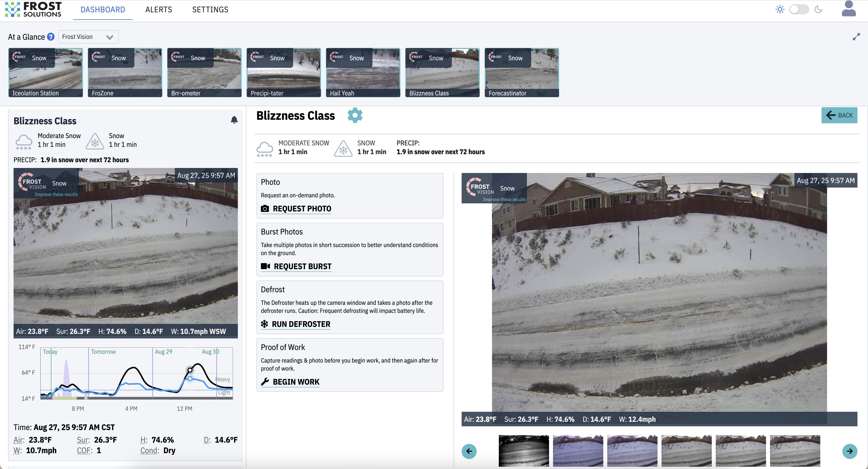Switch to the SETTINGS tab
Viewport: 868px width, 469px height.
210,10
